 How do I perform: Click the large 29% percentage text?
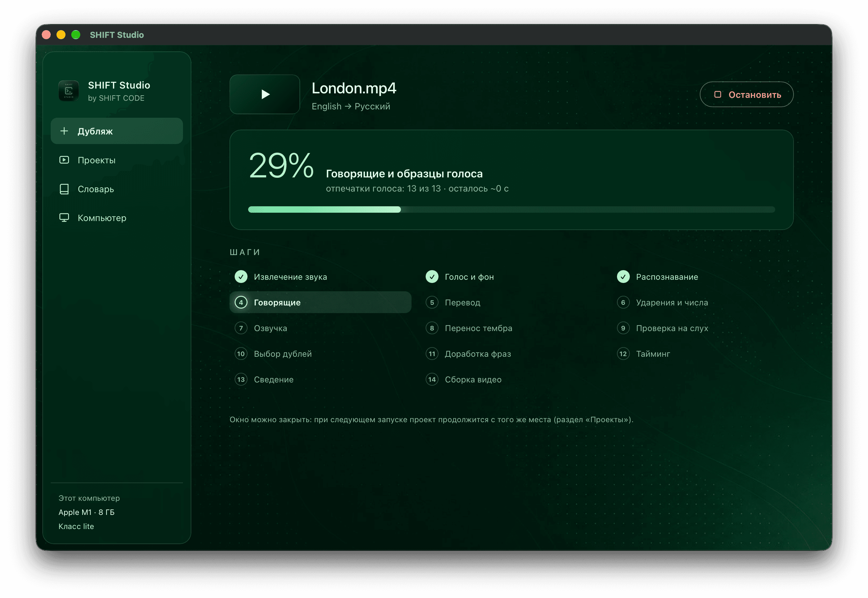281,165
